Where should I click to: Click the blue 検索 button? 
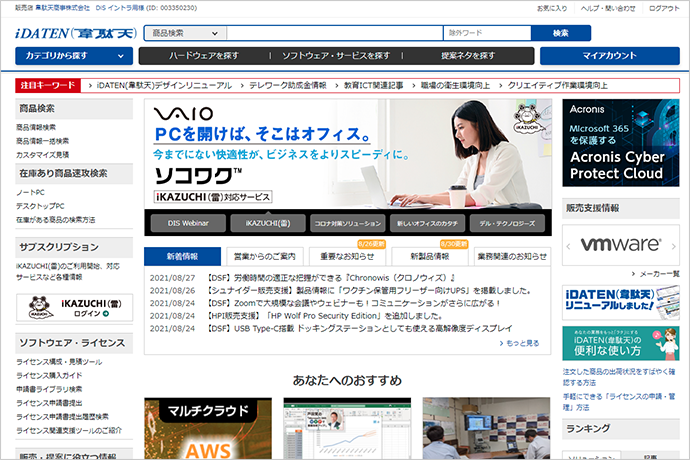point(561,33)
